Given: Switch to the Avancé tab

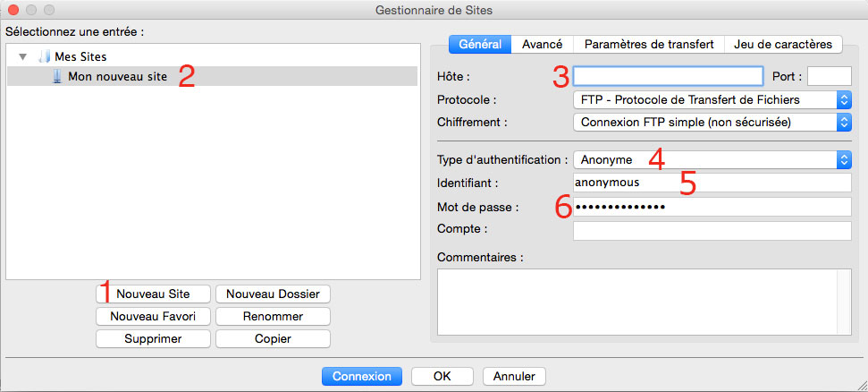Looking at the screenshot, I should (542, 45).
